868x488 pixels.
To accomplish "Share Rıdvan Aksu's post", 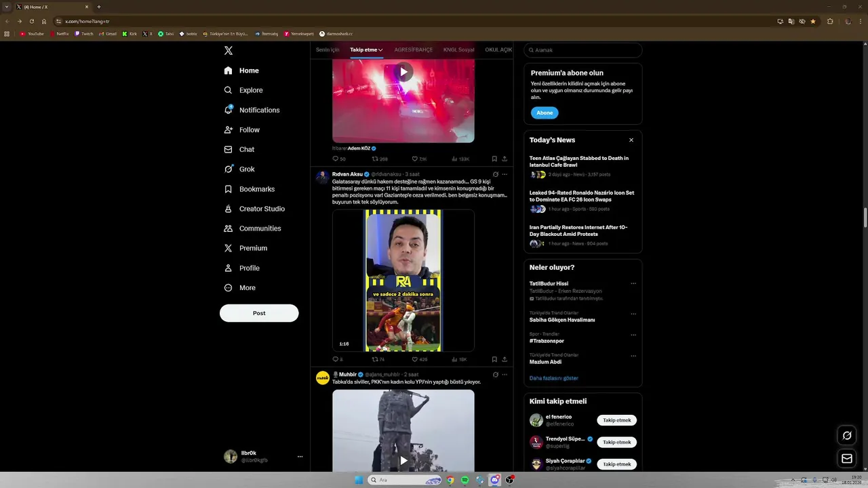I will [x=505, y=359].
